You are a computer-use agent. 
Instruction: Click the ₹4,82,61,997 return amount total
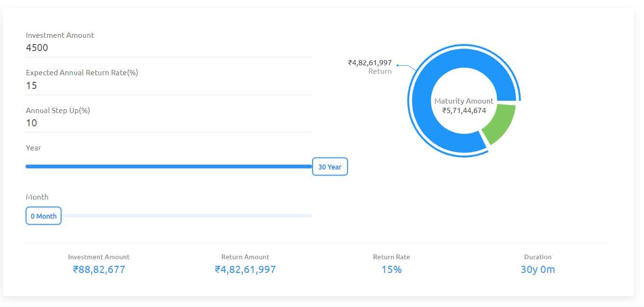245,270
